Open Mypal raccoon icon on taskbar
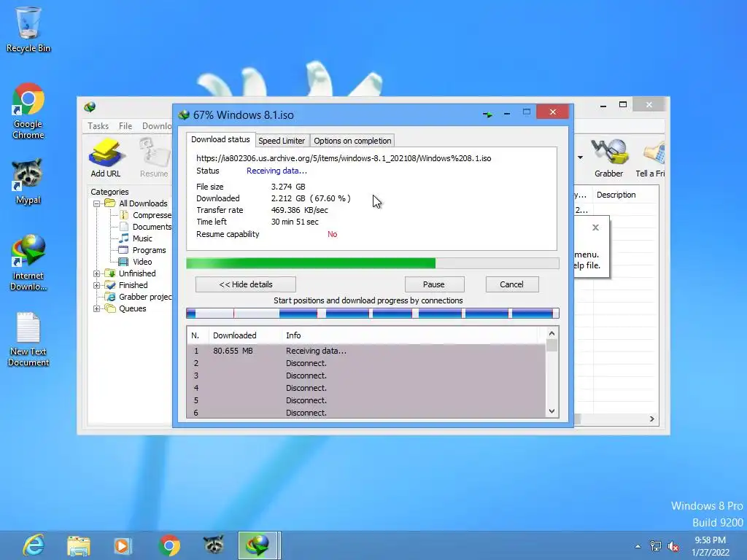 tap(214, 545)
